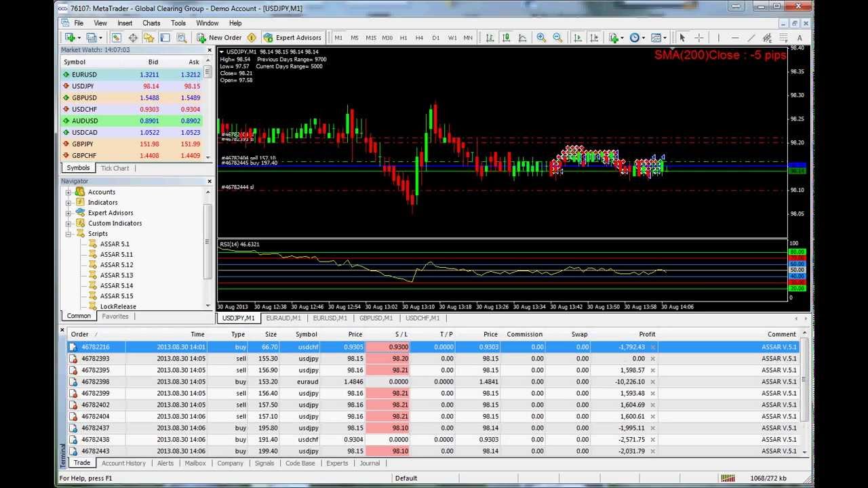Toggle the Market Watch window icon

(x=116, y=38)
